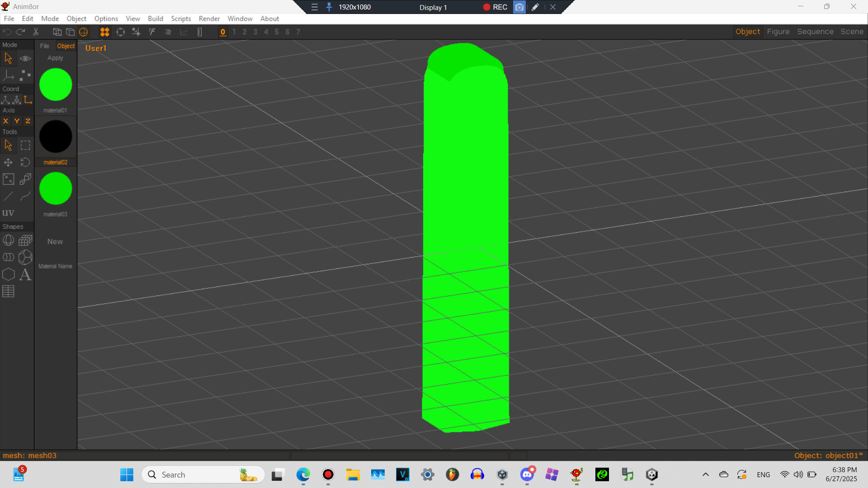Switch to the Scene tab
This screenshot has height=488, width=868.
click(x=852, y=32)
